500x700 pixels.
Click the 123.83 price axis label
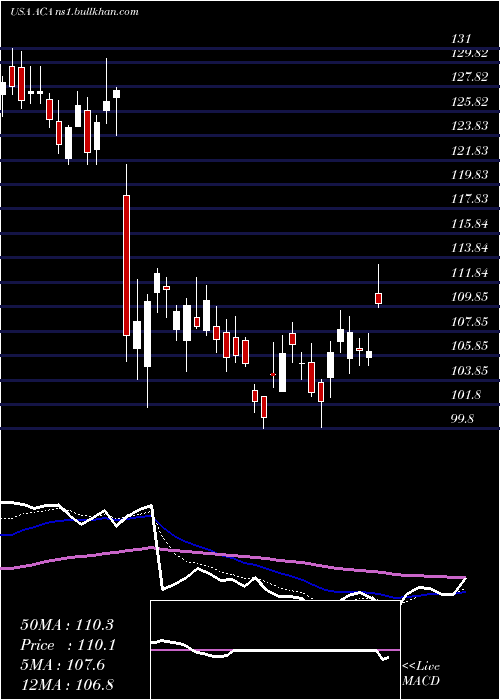(x=469, y=126)
